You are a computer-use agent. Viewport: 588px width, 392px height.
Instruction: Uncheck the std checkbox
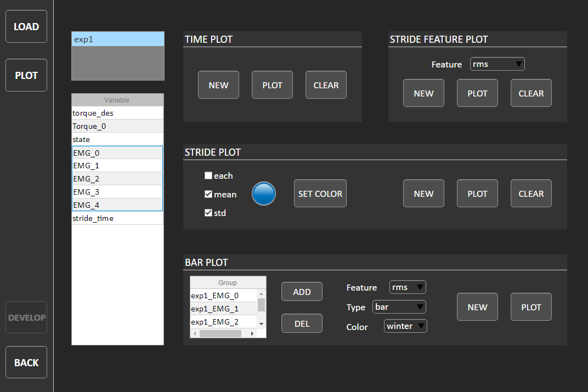pos(208,213)
